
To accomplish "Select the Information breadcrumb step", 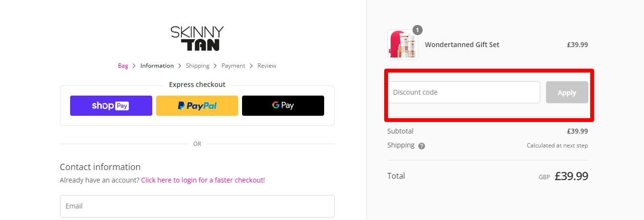I will pos(157,66).
